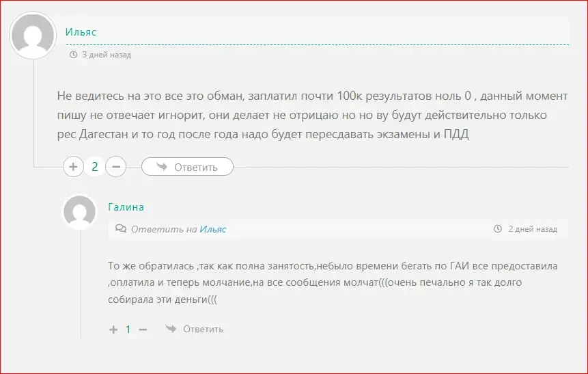The image size is (588, 374).
Task: Upvote Галина's reply with plus icon
Action: click(x=113, y=330)
